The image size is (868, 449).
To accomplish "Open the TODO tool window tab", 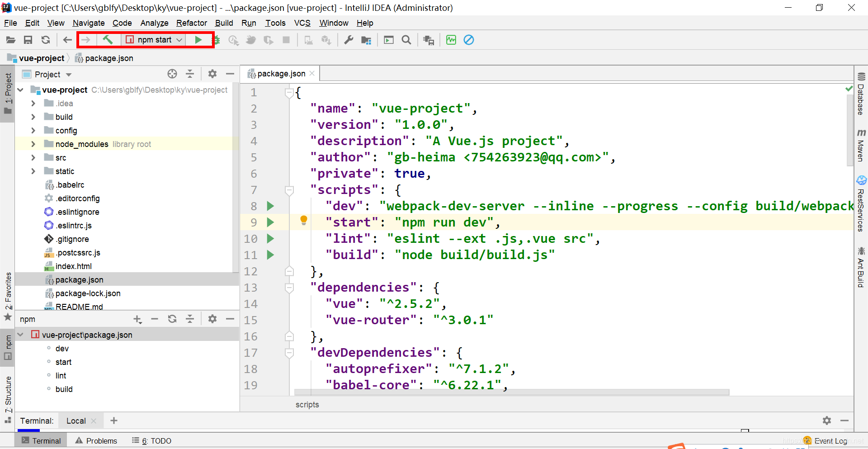I will pyautogui.click(x=152, y=441).
